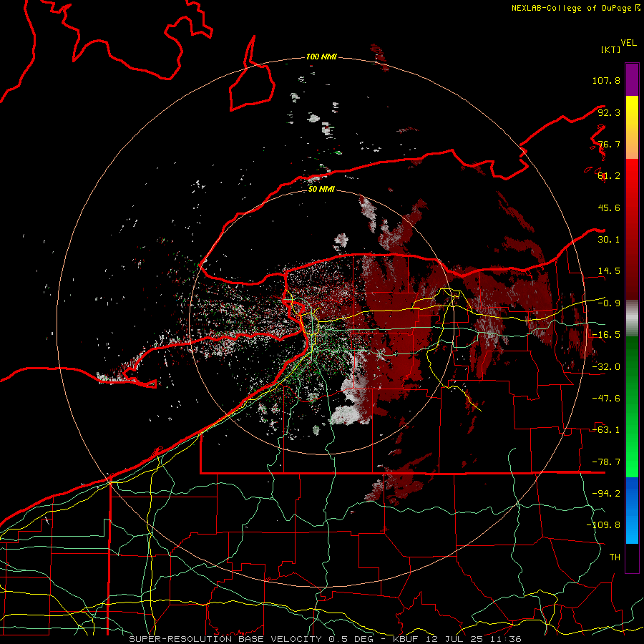This screenshot has height=644, width=644.
Task: Pick the gray near-zero color bar segment
Action: (x=632, y=318)
